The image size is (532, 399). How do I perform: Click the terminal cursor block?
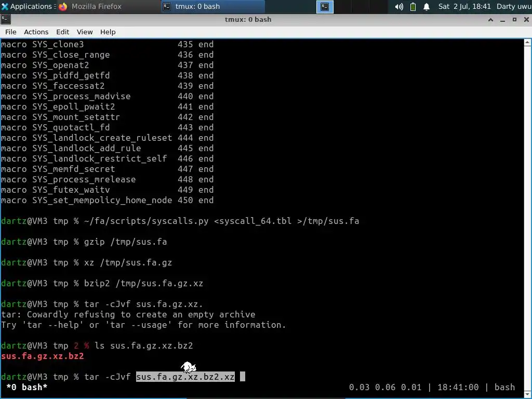243,377
